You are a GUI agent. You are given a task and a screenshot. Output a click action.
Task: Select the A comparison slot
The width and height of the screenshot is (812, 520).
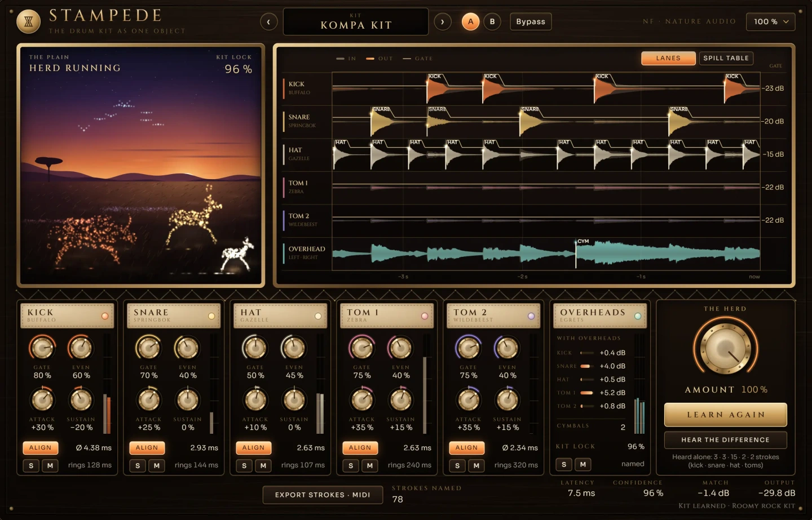coord(471,21)
